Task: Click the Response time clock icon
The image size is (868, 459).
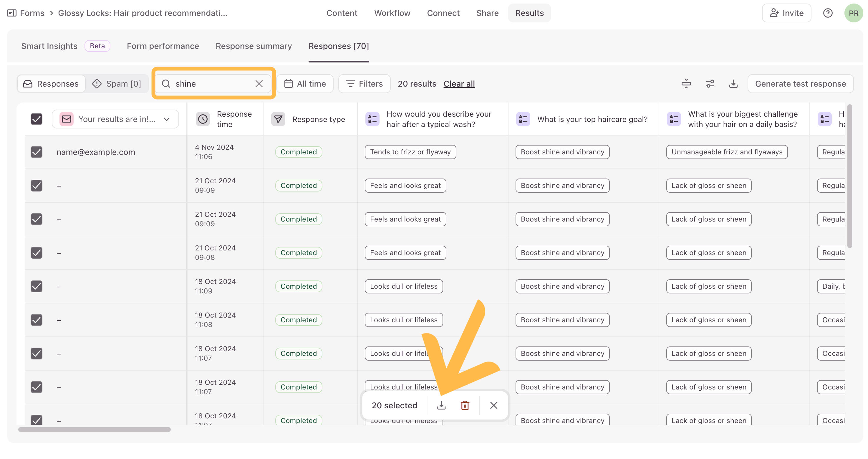Action: (x=203, y=119)
